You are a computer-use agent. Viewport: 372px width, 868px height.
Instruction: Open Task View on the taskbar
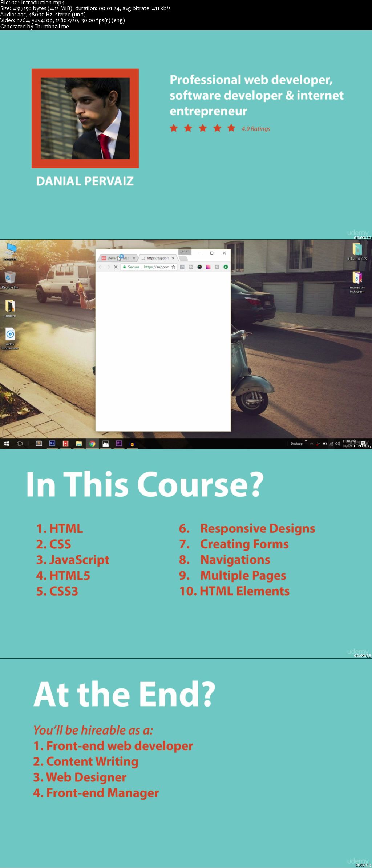tap(20, 443)
